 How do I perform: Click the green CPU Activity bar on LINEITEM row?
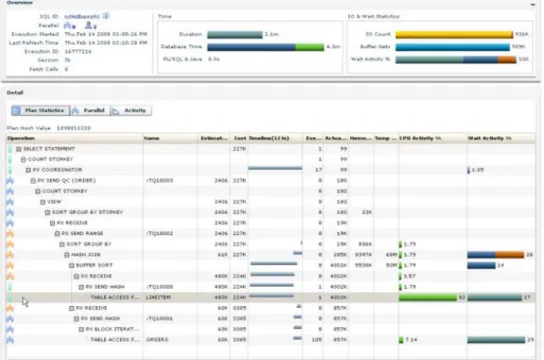428,297
